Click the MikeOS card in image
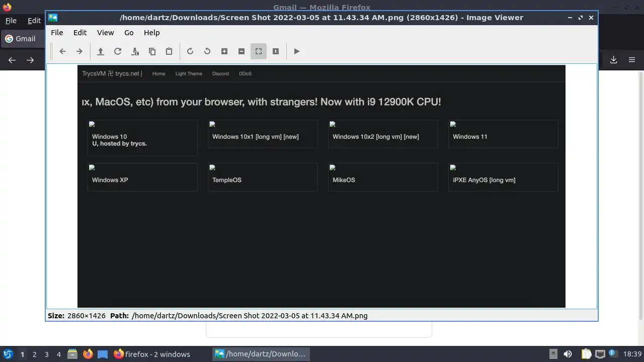Screen dimensions: 644x362 pos(383,177)
